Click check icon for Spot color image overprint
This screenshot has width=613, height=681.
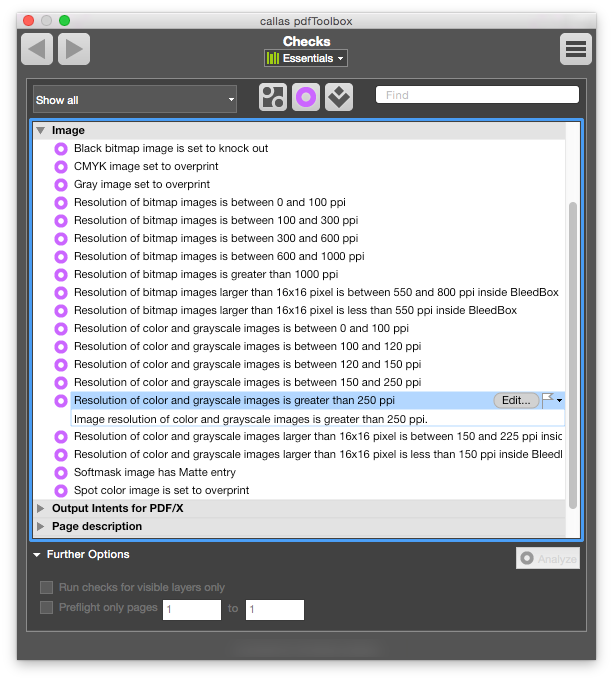click(61, 491)
